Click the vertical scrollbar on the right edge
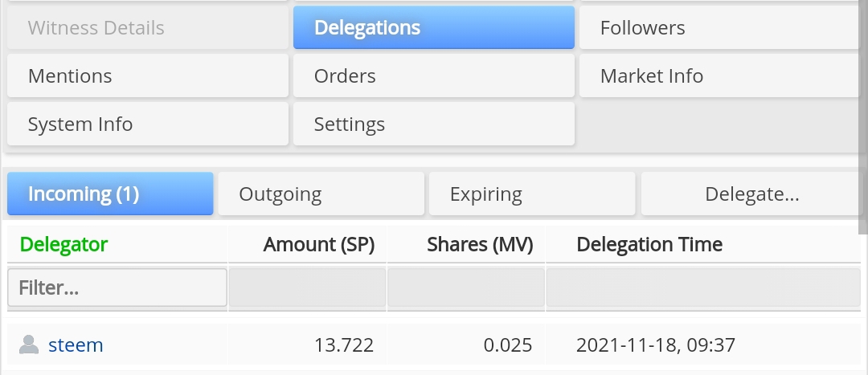The width and height of the screenshot is (868, 375). point(863,116)
